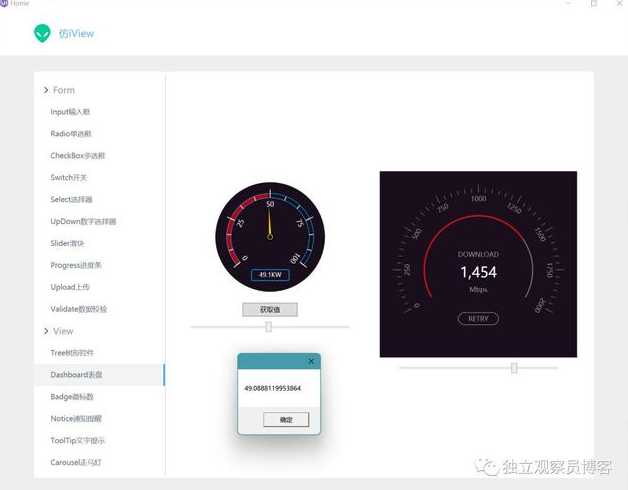This screenshot has width=628, height=490.
Task: Open the Tree menu item
Action: click(72, 353)
